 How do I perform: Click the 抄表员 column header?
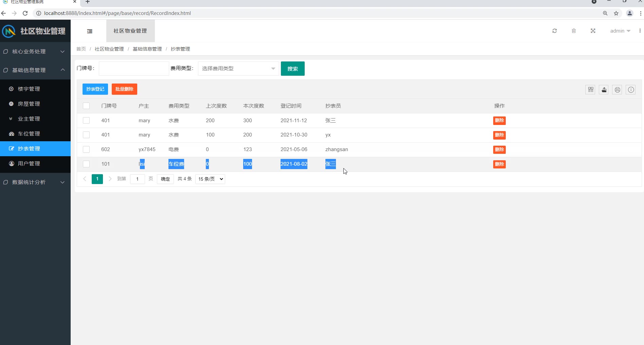pyautogui.click(x=333, y=106)
